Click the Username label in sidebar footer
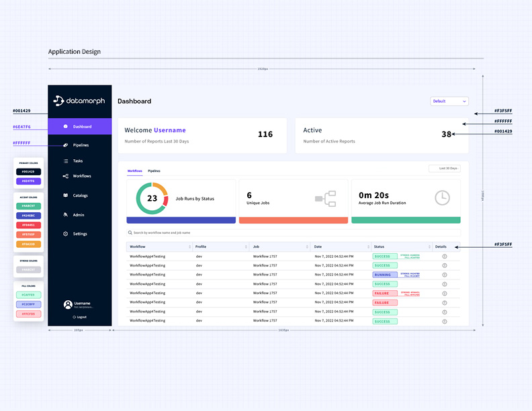 coord(82,303)
